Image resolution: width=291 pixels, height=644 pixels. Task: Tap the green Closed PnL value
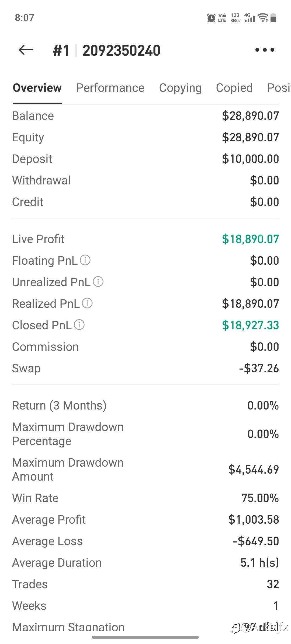coord(250,325)
